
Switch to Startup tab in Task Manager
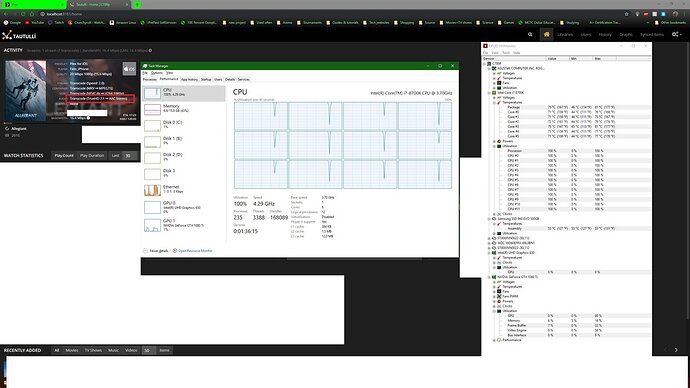click(x=206, y=80)
